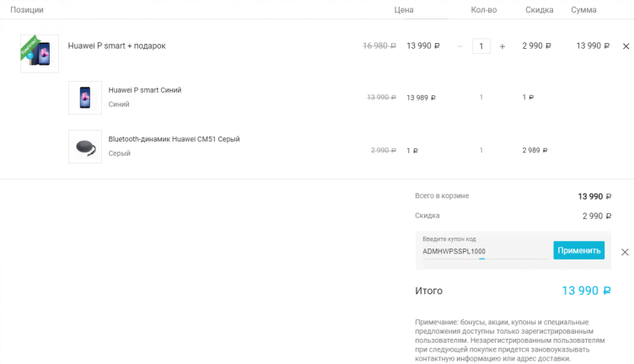Click the Сумма column header
Screen dimensions: 634x364
click(583, 10)
